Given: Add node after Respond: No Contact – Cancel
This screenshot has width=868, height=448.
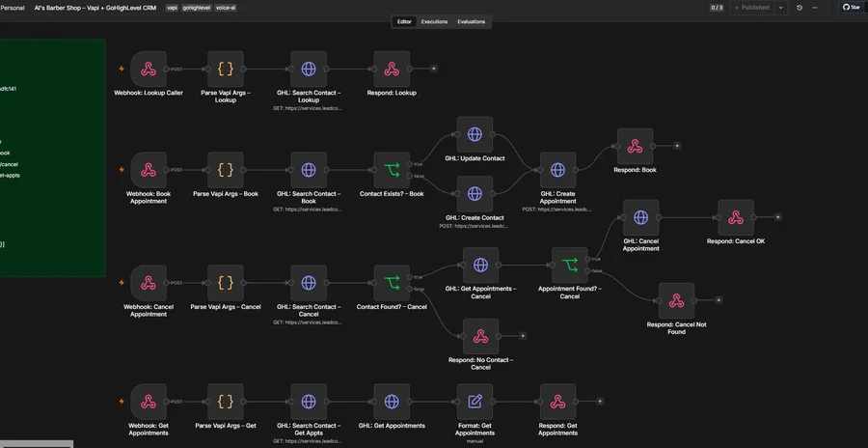Looking at the screenshot, I should tap(523, 336).
